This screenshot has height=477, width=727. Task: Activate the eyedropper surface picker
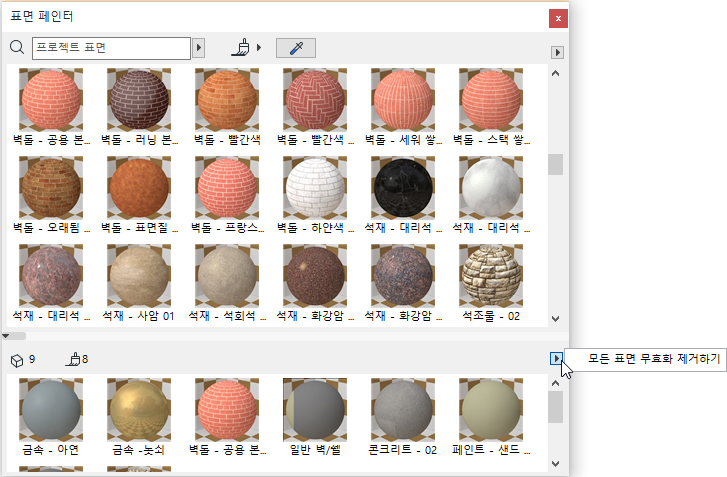tap(295, 48)
